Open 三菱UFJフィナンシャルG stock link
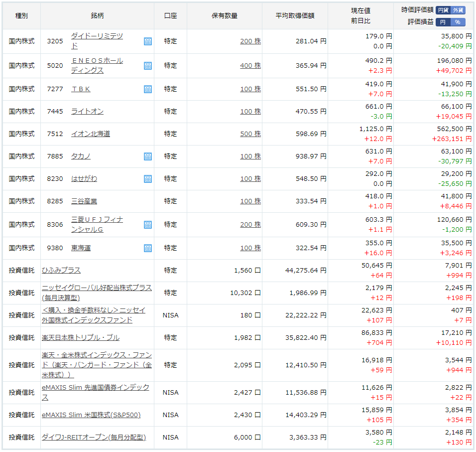The height and width of the screenshot is (452, 476). tap(97, 225)
